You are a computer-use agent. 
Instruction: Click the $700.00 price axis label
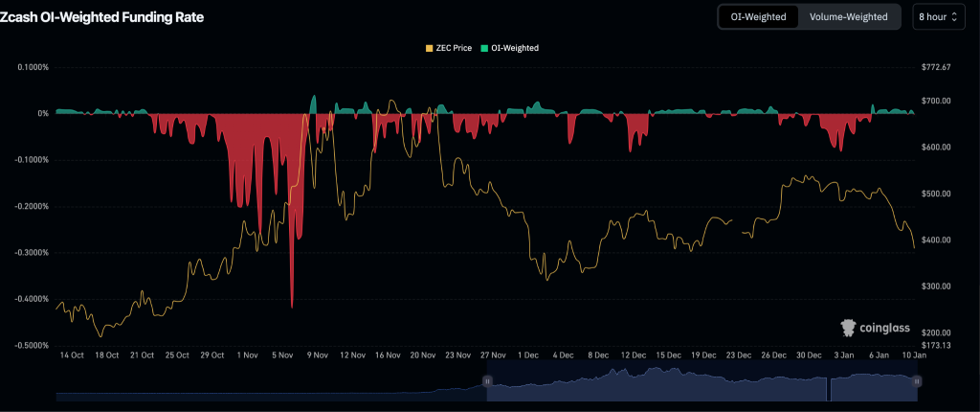tap(936, 101)
